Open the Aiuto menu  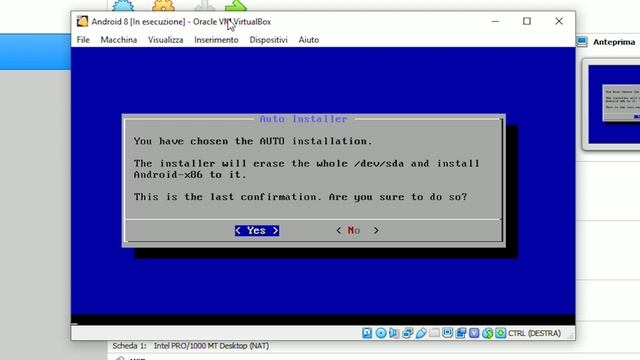[x=309, y=40]
